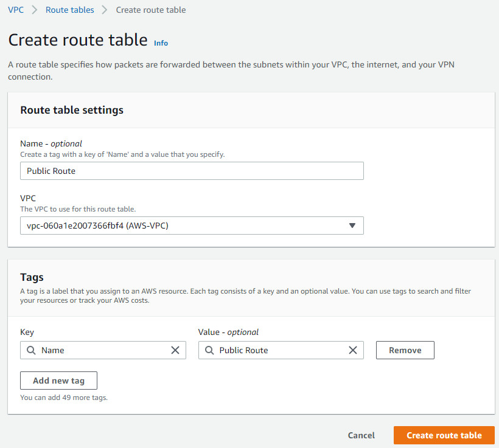
Task: Remove the Name tag
Action: pos(405,350)
